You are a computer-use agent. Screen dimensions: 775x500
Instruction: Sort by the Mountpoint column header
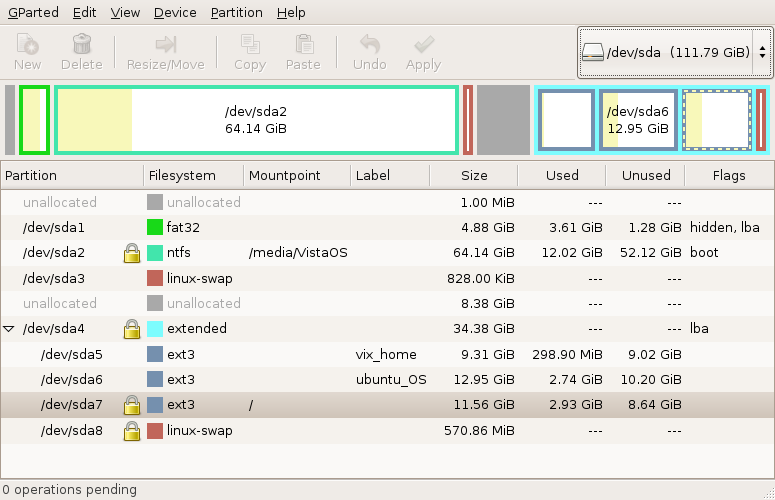[x=297, y=175]
